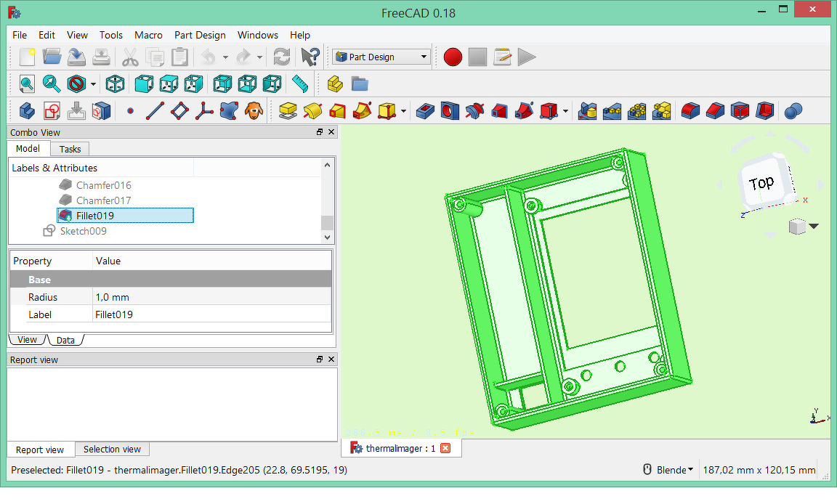Close the Combo View panel
The height and width of the screenshot is (504, 837).
[331, 131]
